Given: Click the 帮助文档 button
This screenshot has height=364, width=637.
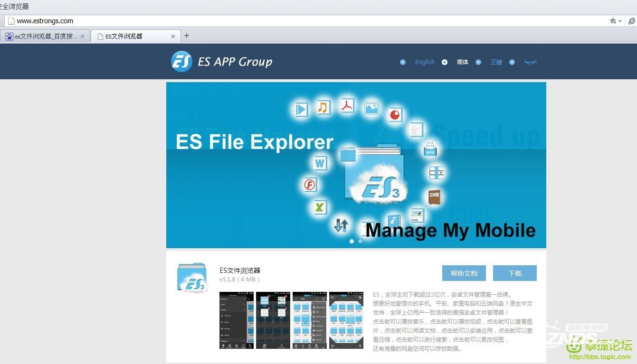Looking at the screenshot, I should 464,273.
